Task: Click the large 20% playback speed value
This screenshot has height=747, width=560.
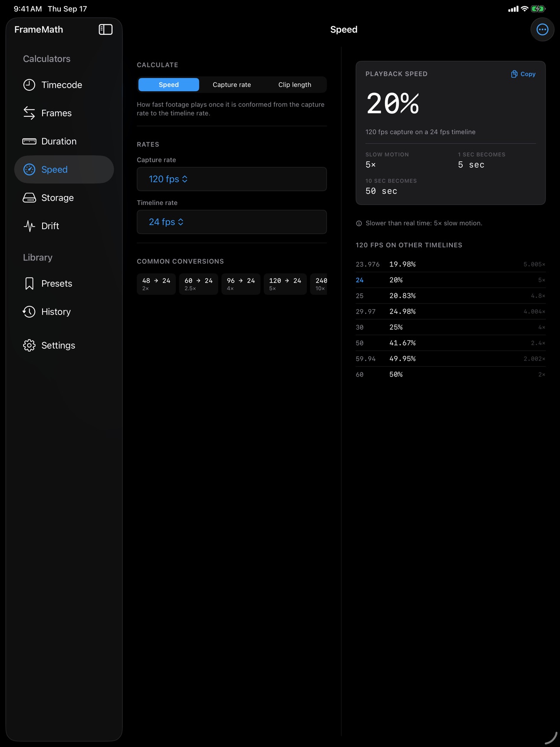Action: [x=393, y=104]
